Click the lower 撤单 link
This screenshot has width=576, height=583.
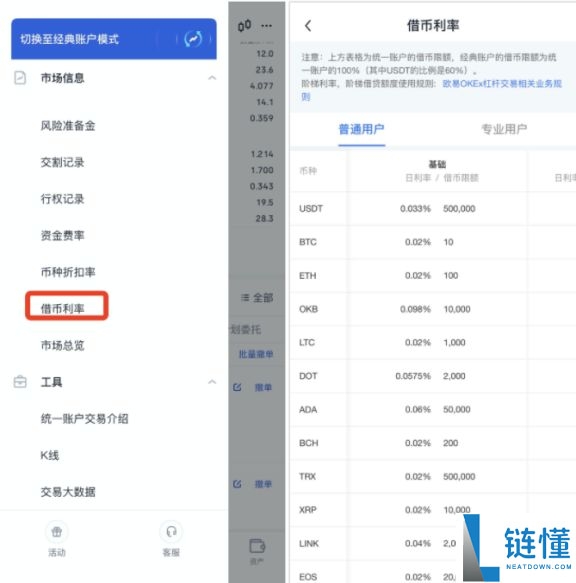point(263,484)
